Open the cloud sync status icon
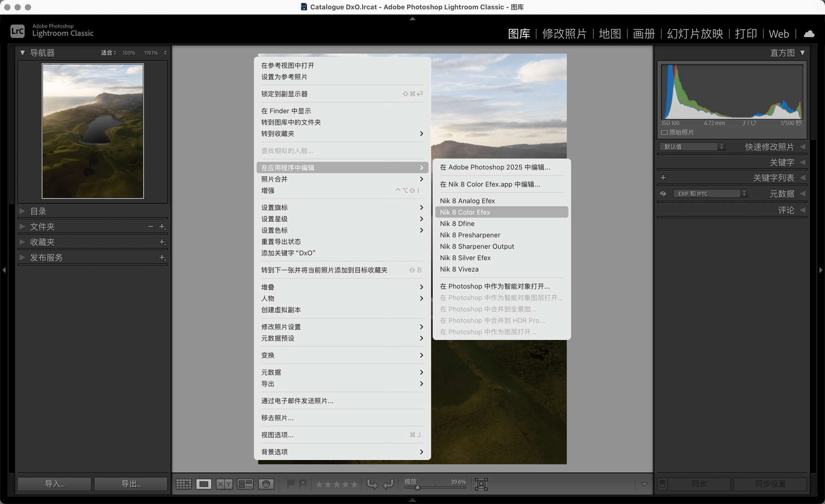825x504 pixels. pyautogui.click(x=809, y=33)
